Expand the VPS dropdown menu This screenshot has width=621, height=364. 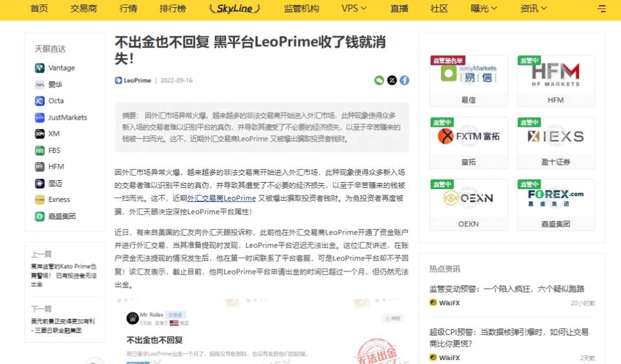click(354, 8)
